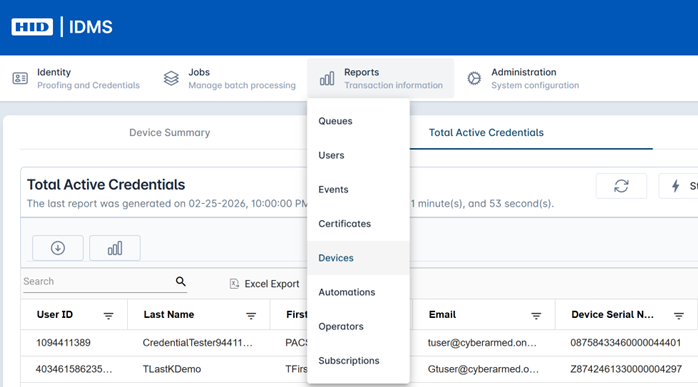
Task: Open the Email column filter
Action: click(536, 316)
